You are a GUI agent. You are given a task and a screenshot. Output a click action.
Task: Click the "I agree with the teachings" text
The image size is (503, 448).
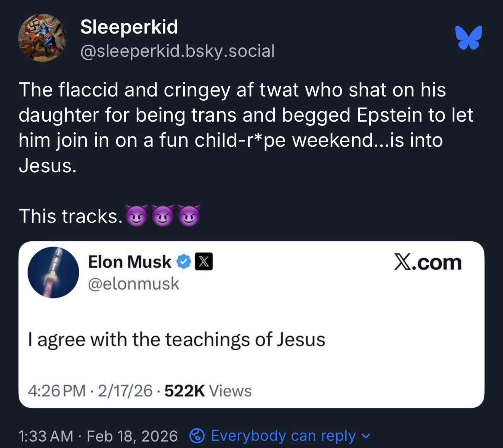tap(177, 339)
